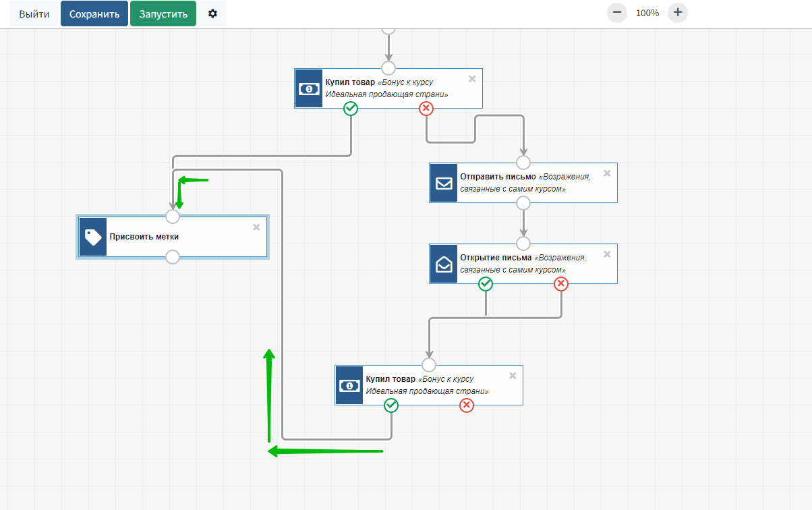Click the Выйти button
Viewport: 812px width, 510px height.
pyautogui.click(x=34, y=13)
